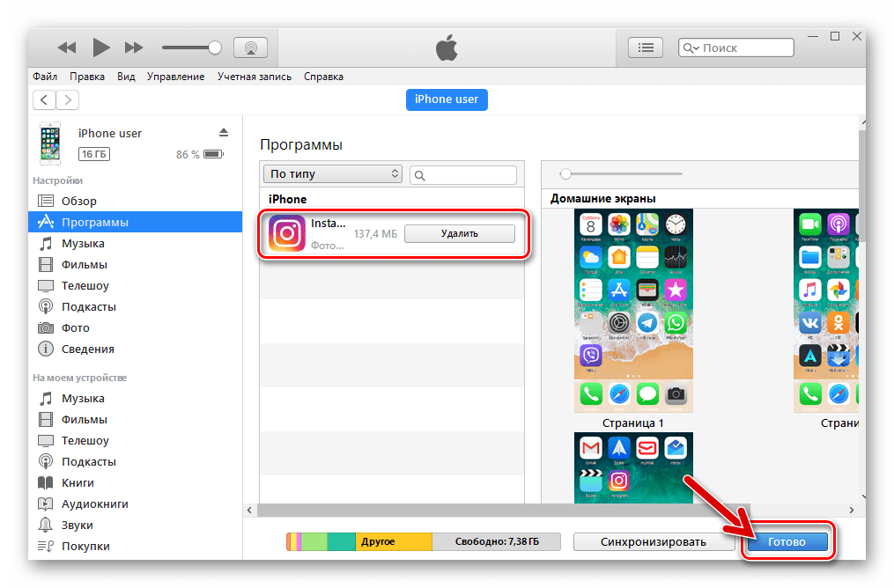Open Книги in the device list

136,482
